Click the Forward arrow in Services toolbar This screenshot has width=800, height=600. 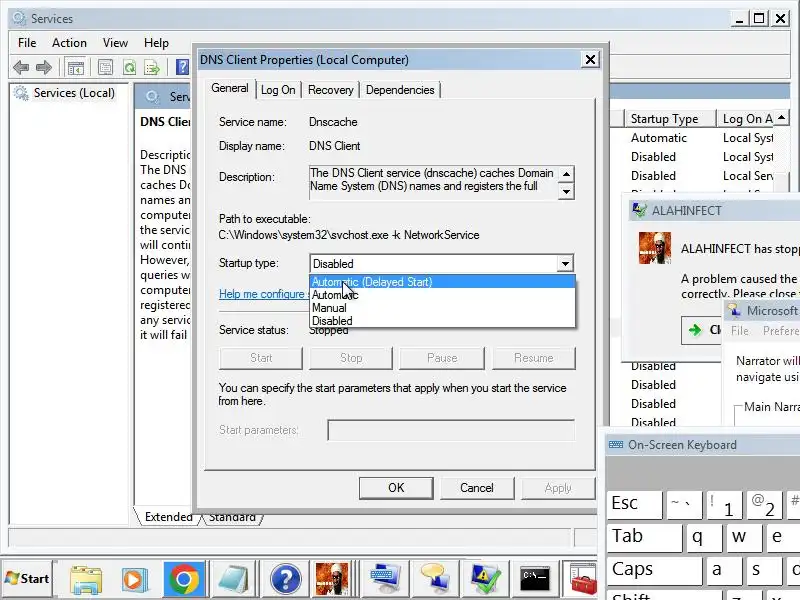point(44,67)
